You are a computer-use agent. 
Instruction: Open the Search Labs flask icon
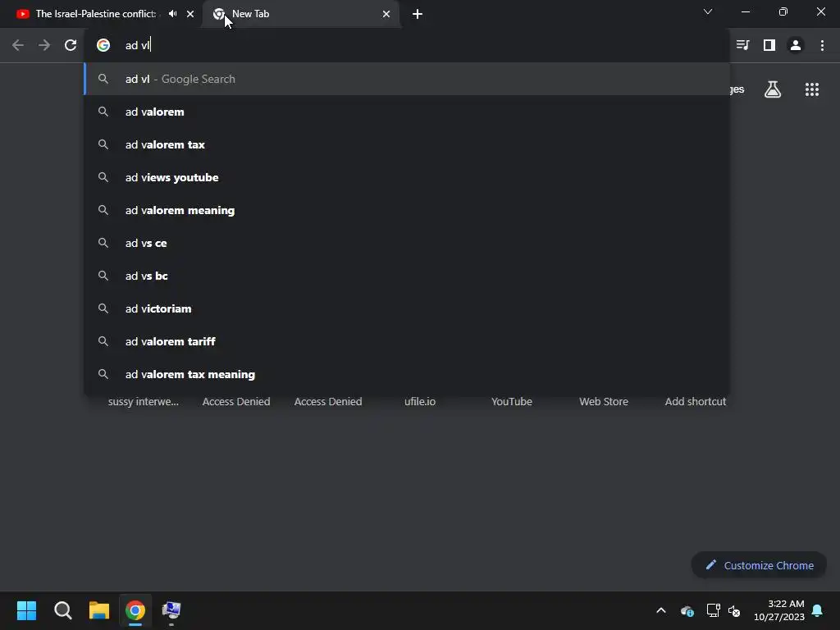point(773,89)
